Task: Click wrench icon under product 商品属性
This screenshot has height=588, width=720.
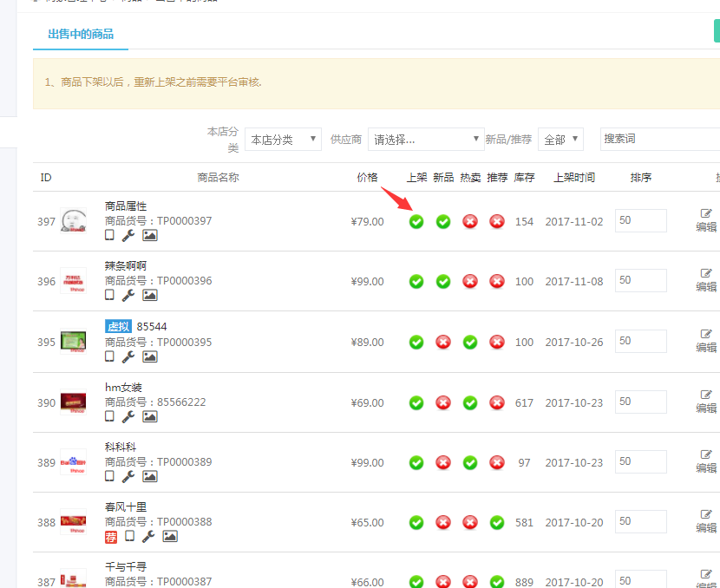Action: point(128,235)
